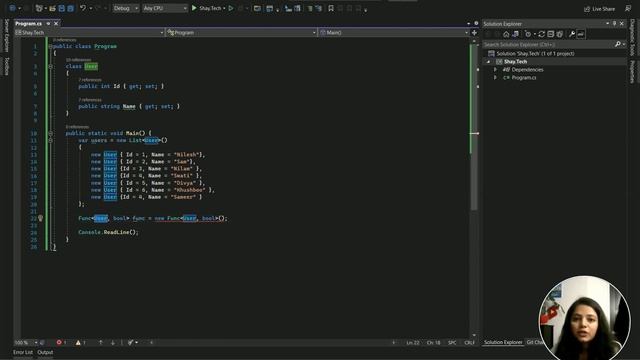Open the Shay.Tech project navigation dropdown
Screen dimensions: 640x360
click(89, 32)
